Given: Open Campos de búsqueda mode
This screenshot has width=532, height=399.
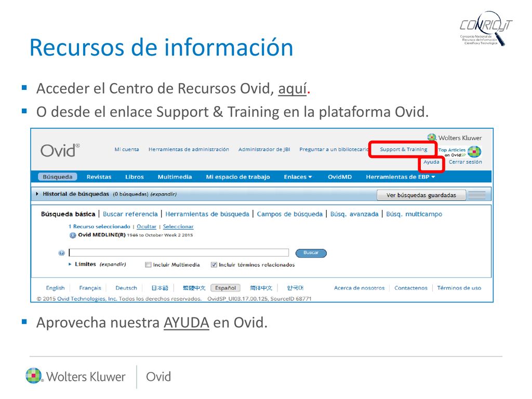Looking at the screenshot, I should click(289, 214).
